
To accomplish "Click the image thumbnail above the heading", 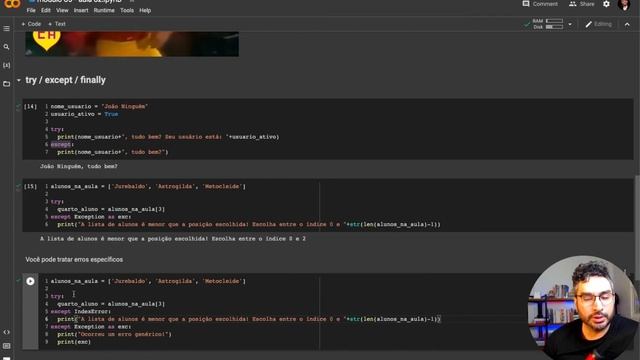I will click(132, 44).
